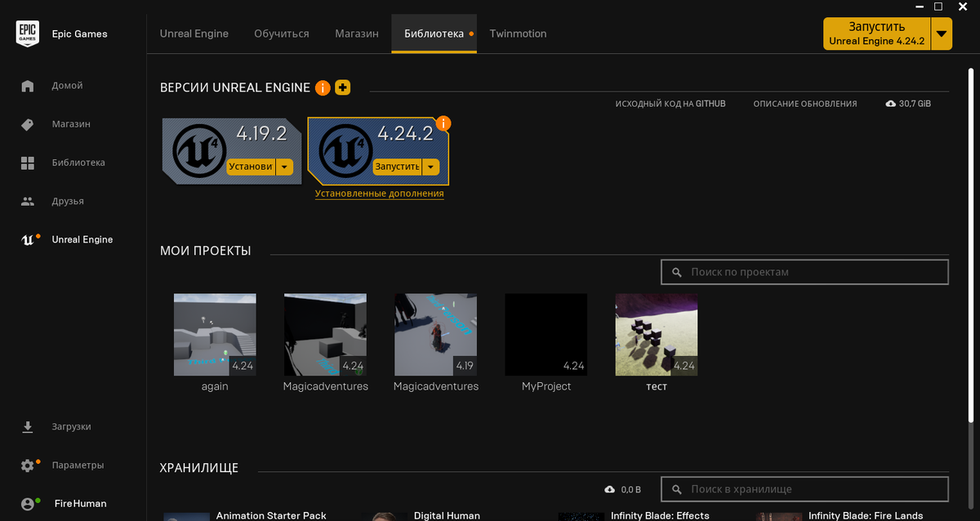Click info icon beside ВЕРСИИ UNREAL ENGINE

coord(323,87)
